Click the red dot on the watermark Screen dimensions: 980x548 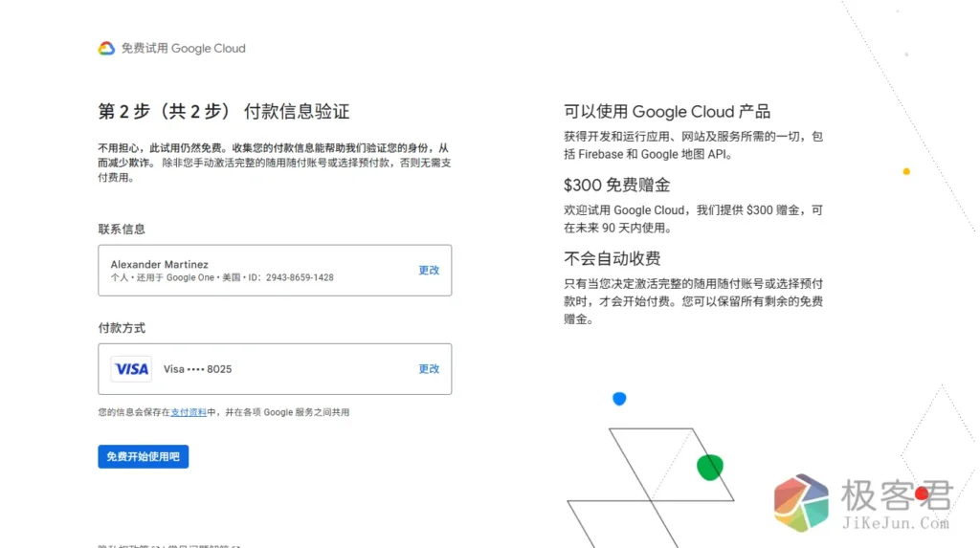(922, 493)
